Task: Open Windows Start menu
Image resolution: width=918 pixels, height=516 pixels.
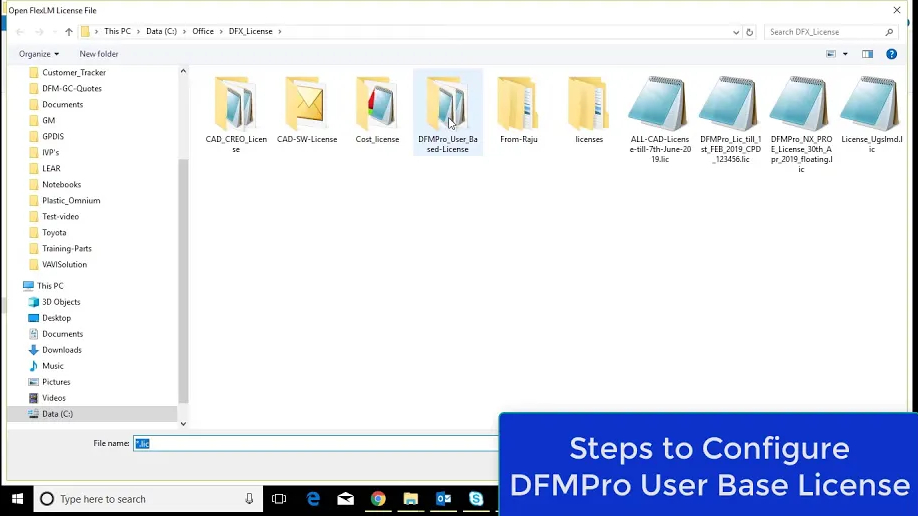Action: [x=17, y=499]
